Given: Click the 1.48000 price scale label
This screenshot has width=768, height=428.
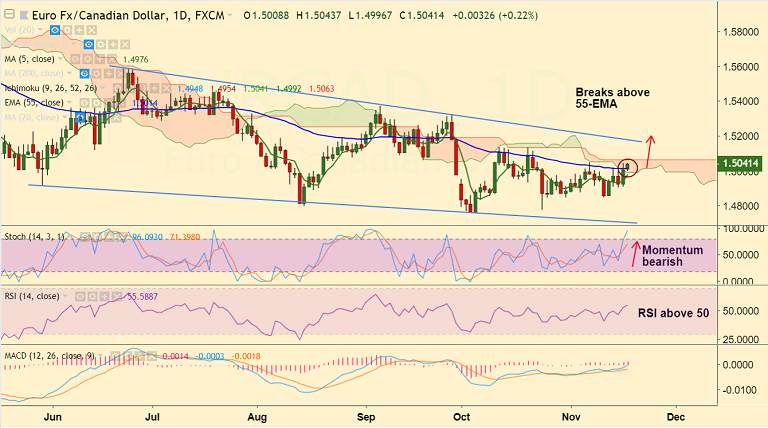Looking at the screenshot, I should pyautogui.click(x=741, y=206).
